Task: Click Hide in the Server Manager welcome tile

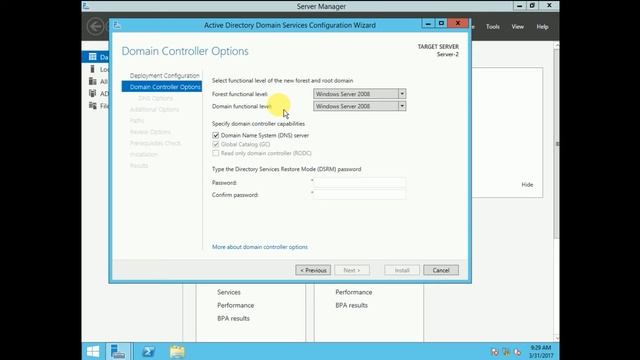Action: click(x=527, y=184)
